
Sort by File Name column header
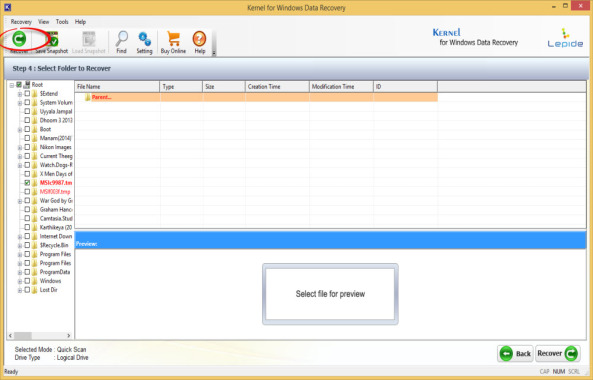coord(117,87)
